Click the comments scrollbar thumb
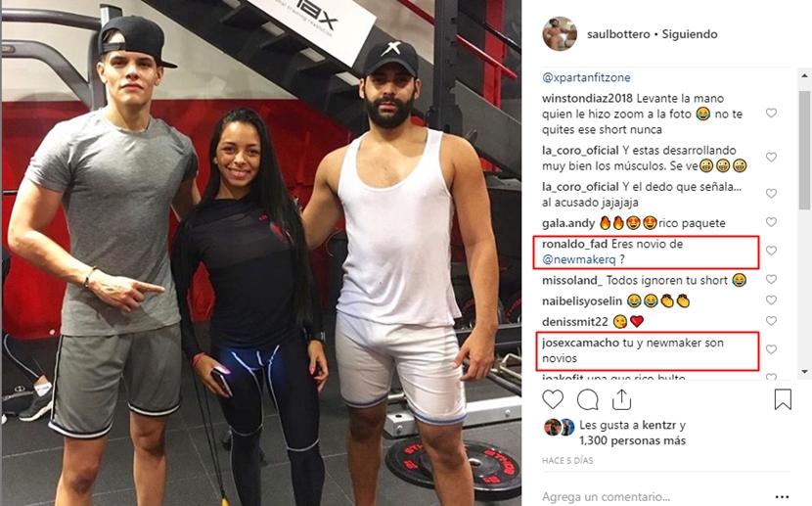The height and width of the screenshot is (506, 812). coord(804,150)
